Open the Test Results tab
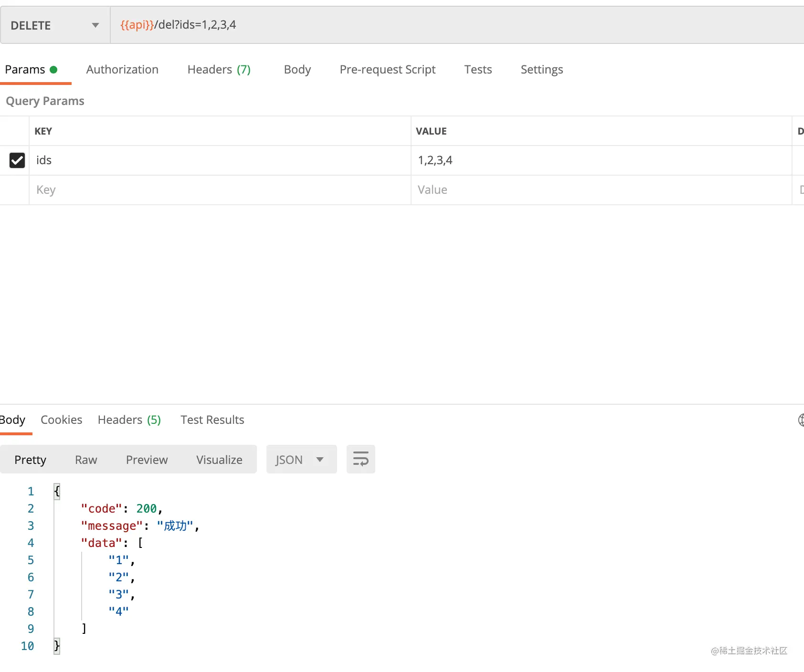Image resolution: width=804 pixels, height=672 pixels. [x=212, y=420]
